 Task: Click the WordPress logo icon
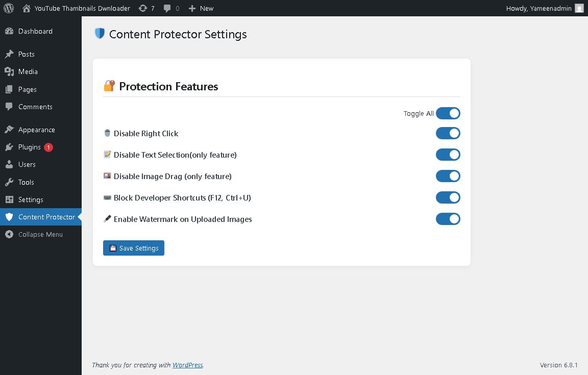[x=9, y=8]
